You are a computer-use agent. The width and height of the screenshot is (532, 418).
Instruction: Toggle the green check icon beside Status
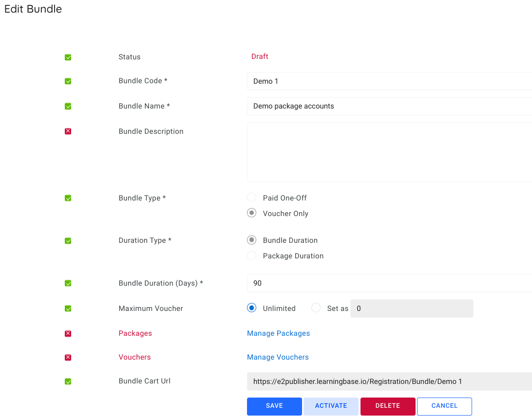coord(68,57)
